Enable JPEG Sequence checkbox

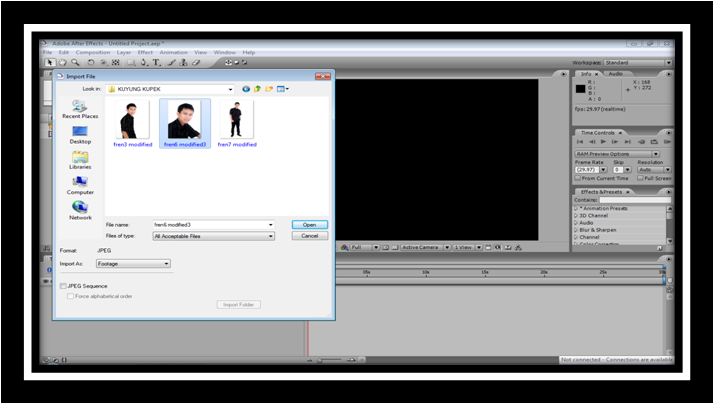tap(63, 286)
